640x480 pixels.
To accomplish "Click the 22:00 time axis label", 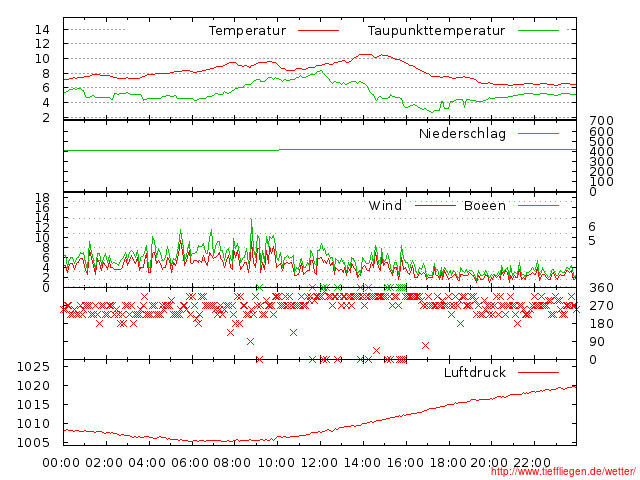I will (x=532, y=463).
